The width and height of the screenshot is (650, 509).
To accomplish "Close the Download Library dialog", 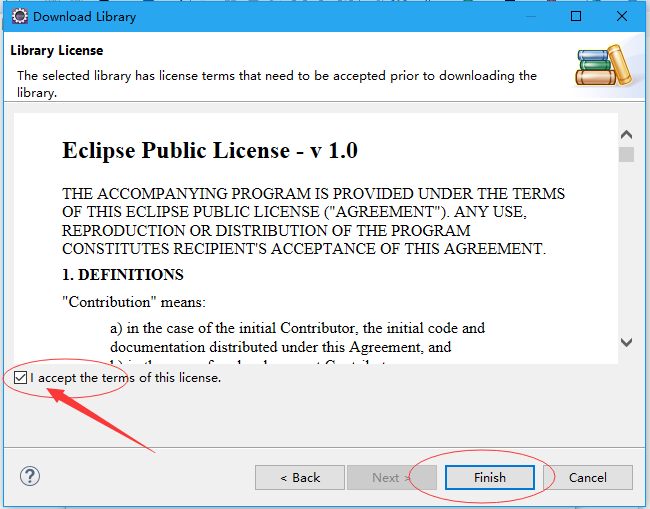I will 621,17.
